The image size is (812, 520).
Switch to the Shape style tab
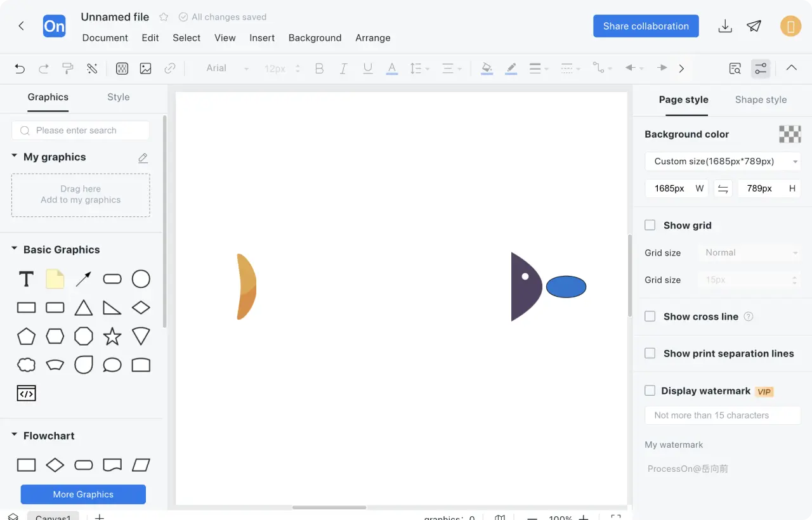click(761, 100)
